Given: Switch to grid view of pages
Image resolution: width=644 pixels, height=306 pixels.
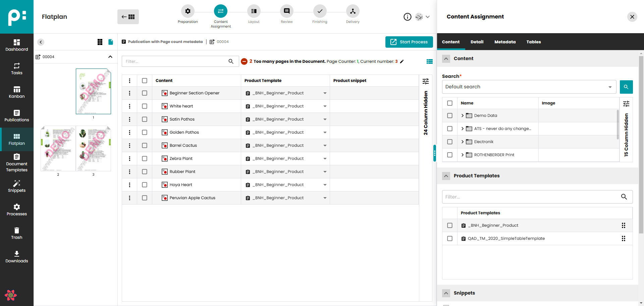Looking at the screenshot, I should click(100, 42).
